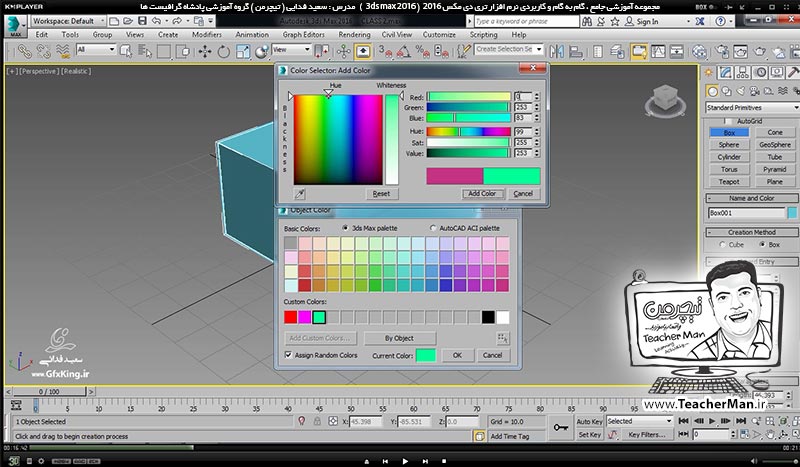The image size is (800, 467).
Task: Select the red custom color swatch
Action: 290,317
